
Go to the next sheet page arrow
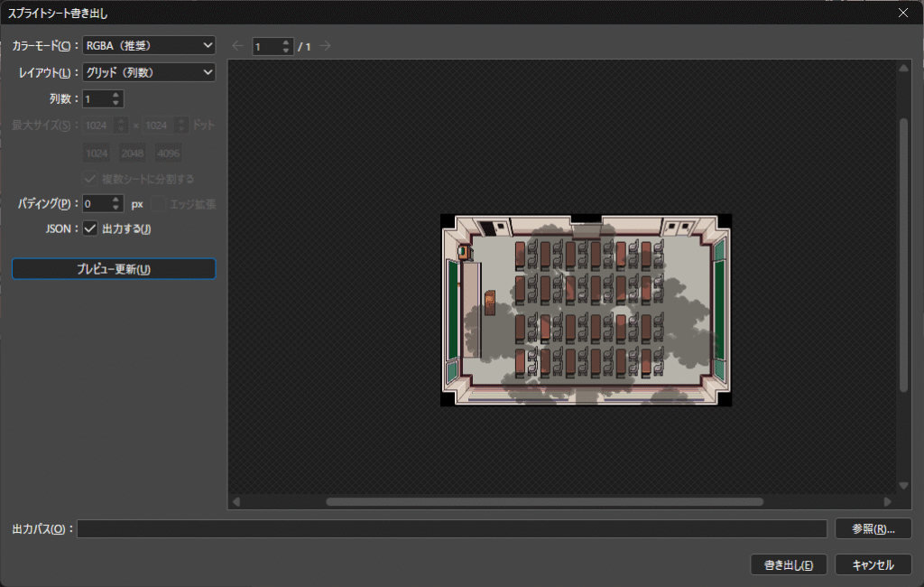pyautogui.click(x=325, y=45)
